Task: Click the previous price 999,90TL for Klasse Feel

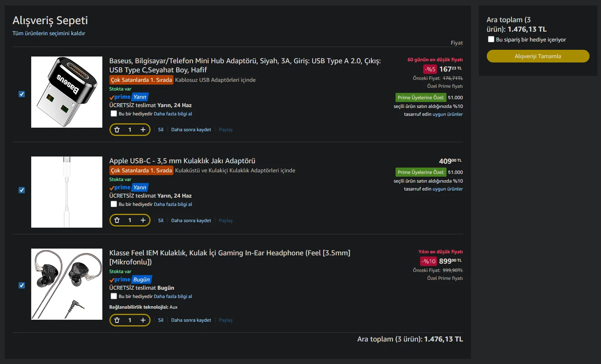Action: point(453,270)
